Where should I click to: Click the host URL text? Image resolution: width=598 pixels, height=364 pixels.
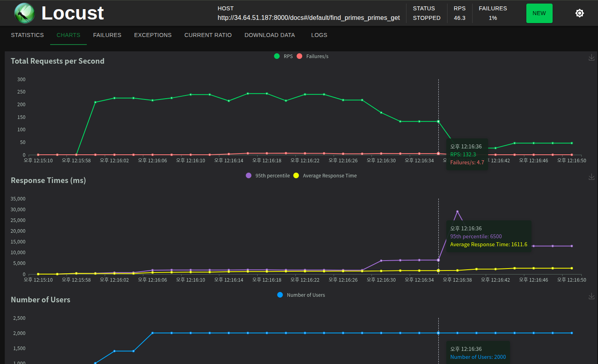(x=309, y=18)
